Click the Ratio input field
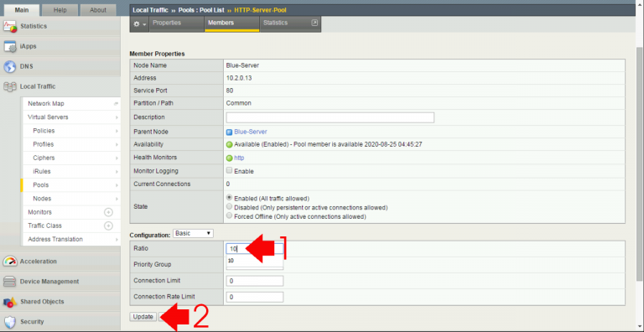644x332 pixels. tap(255, 249)
